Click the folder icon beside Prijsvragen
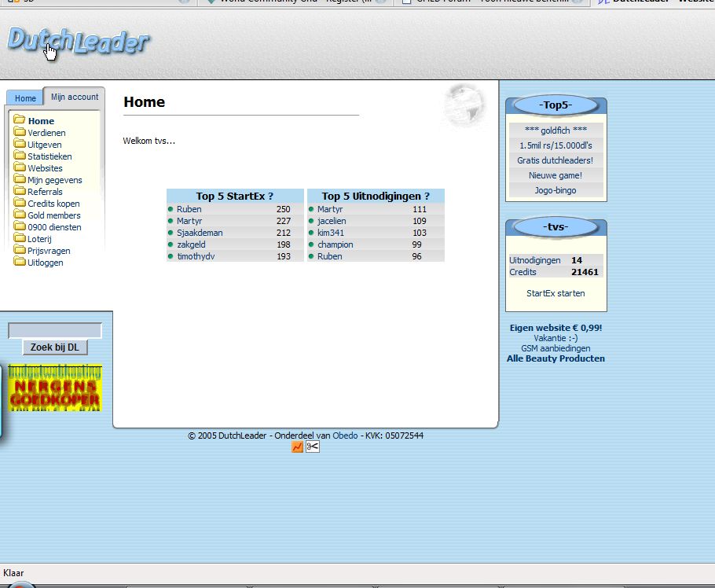Viewport: 715px width, 588px height. [x=20, y=249]
